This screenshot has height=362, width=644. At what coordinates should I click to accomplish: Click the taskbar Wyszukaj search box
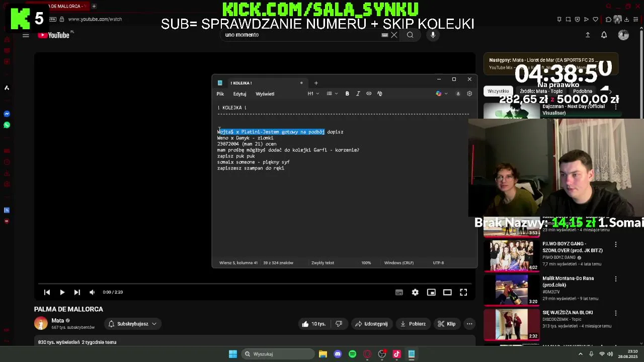[x=277, y=354]
